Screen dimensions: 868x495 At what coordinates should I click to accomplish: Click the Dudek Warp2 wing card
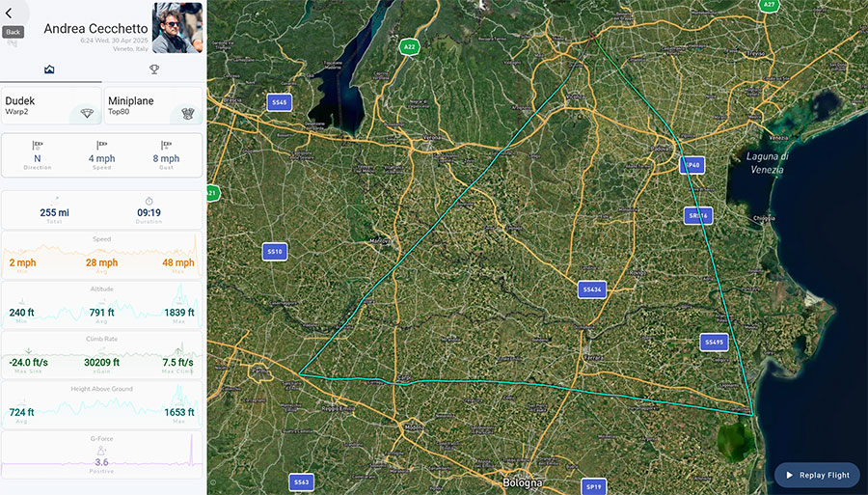pyautogui.click(x=51, y=105)
